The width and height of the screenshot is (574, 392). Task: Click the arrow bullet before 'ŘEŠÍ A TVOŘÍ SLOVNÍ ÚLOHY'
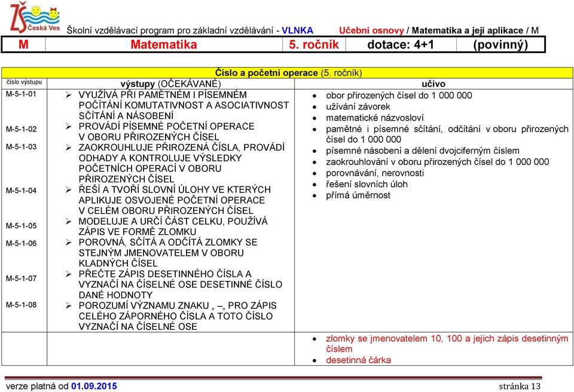[68, 190]
